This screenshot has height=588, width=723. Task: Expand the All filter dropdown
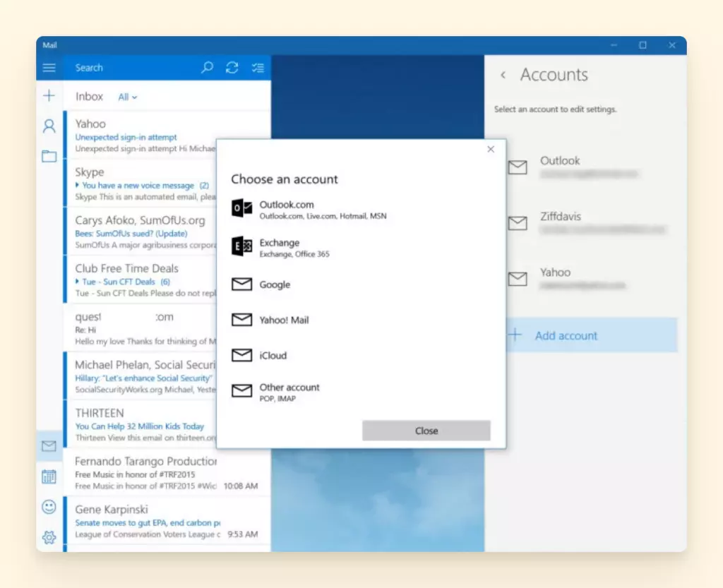click(x=128, y=97)
